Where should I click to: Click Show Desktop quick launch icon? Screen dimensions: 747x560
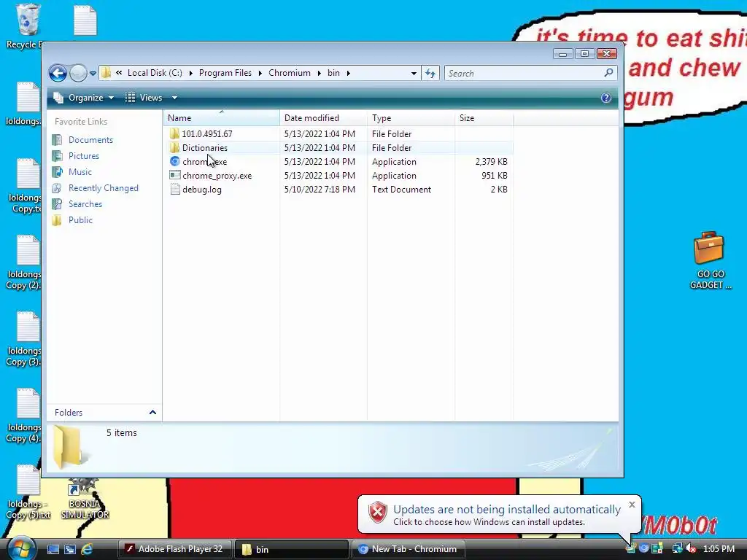(53, 549)
